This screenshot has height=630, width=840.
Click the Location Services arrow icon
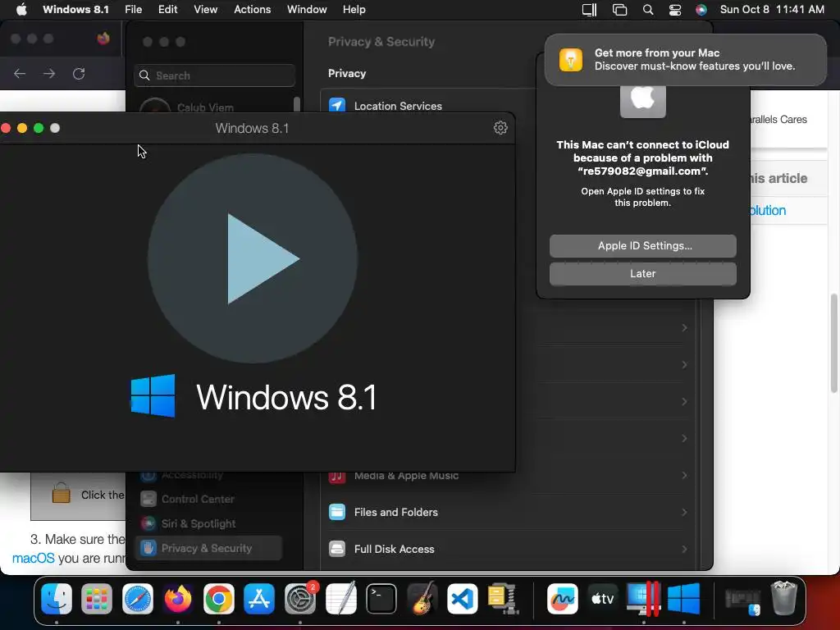337,105
